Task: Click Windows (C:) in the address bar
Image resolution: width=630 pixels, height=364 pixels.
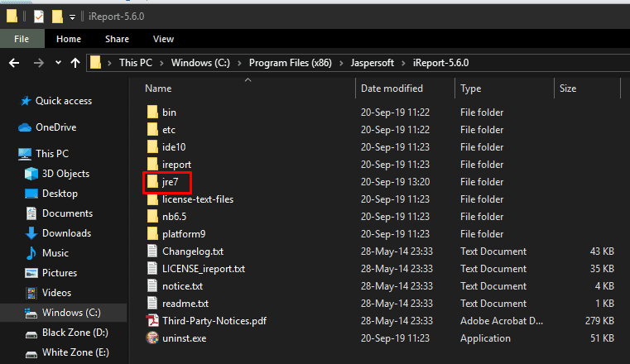Action: [200, 63]
